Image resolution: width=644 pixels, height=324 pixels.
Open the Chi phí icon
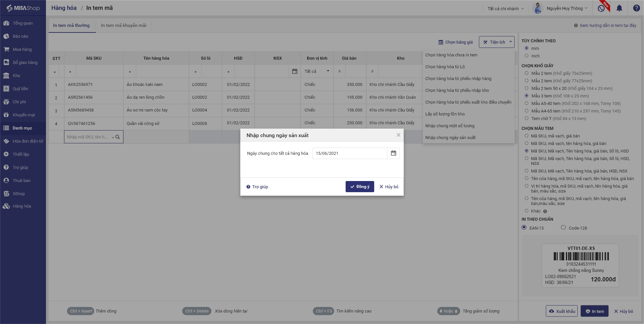tap(6, 102)
